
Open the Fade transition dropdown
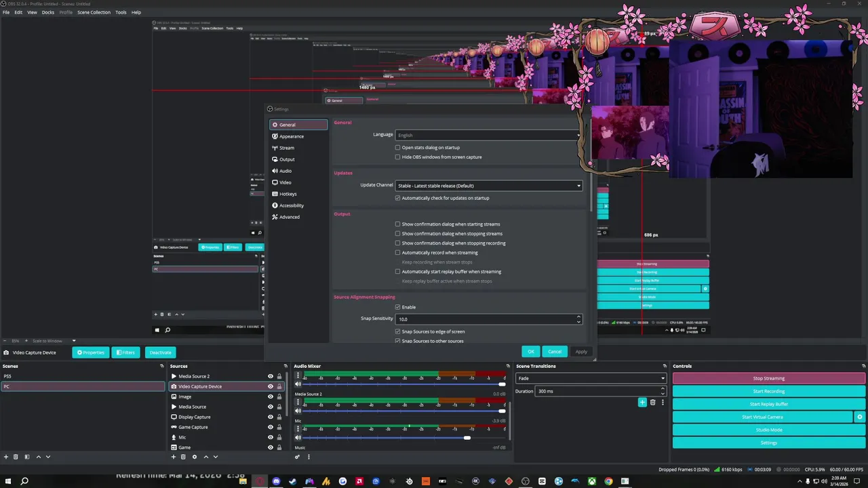pos(591,378)
